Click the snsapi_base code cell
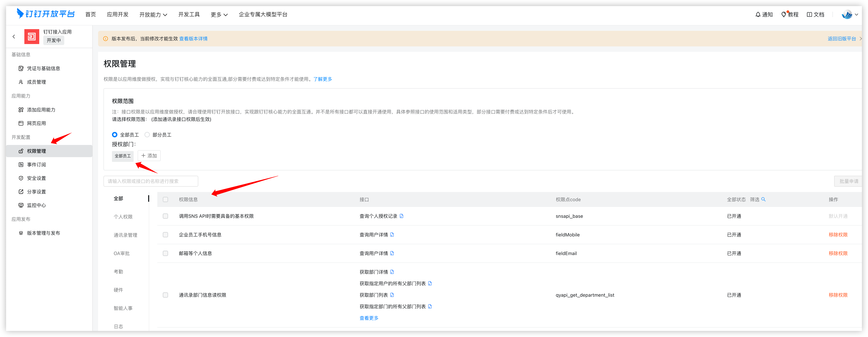The height and width of the screenshot is (337, 868). pyautogui.click(x=569, y=216)
